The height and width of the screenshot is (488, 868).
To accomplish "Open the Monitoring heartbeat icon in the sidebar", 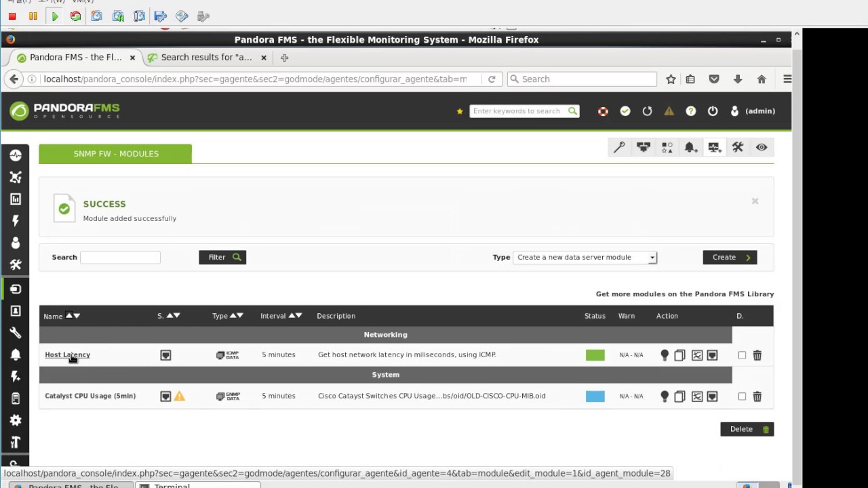I will click(16, 155).
